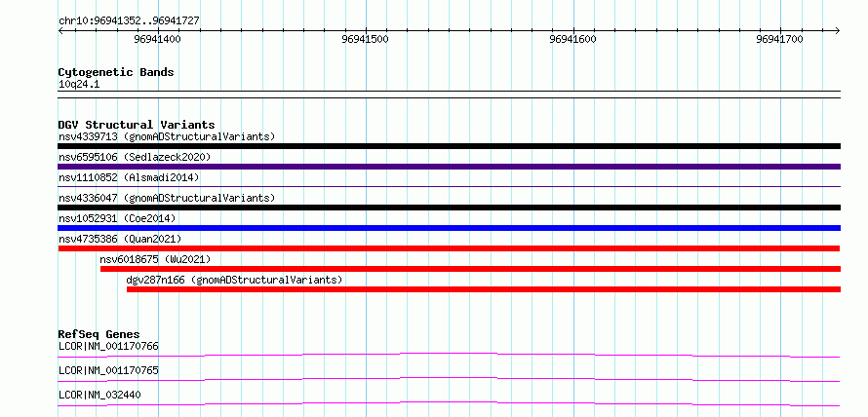This screenshot has height=417, width=868.
Task: Click the red bar under nsv6018675
Action: coord(470,269)
